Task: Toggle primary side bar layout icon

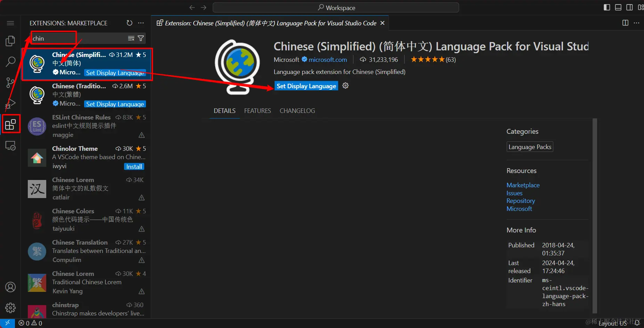Action: (x=607, y=7)
